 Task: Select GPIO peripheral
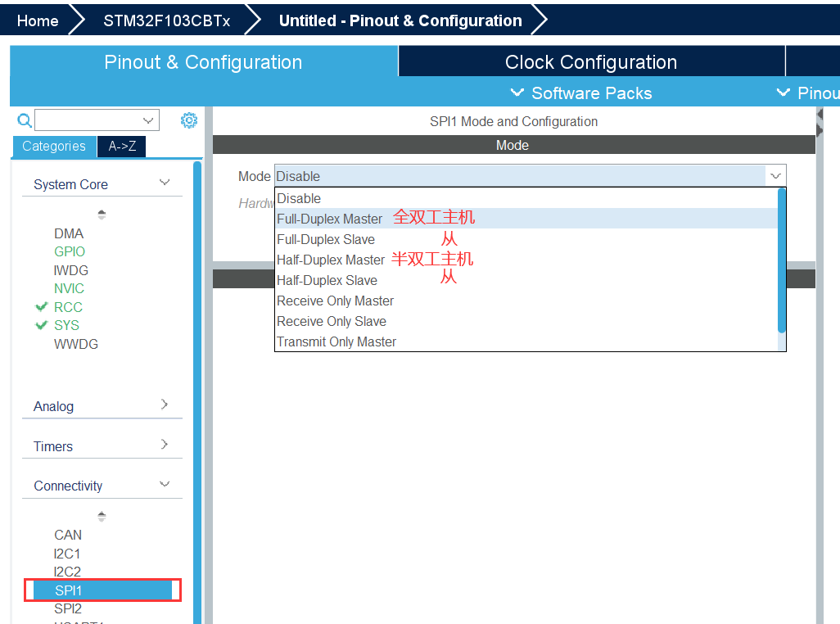(x=70, y=251)
